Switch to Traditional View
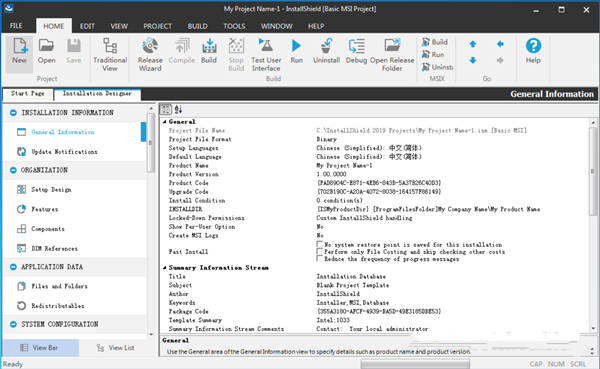The height and width of the screenshot is (369, 600). (x=110, y=55)
